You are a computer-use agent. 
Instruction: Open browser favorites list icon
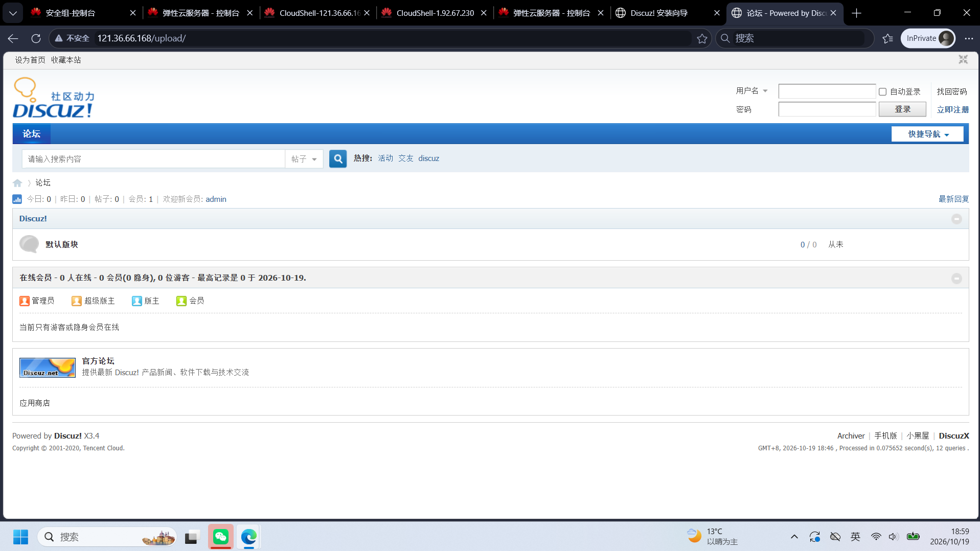[x=888, y=38]
